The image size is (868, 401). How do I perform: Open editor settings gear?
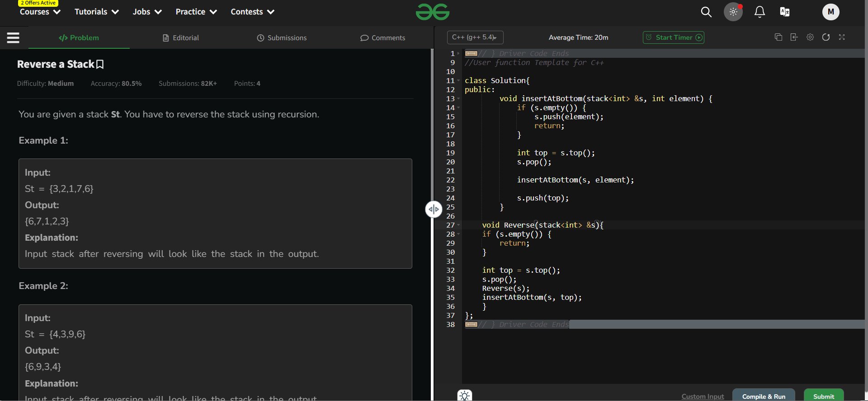810,37
